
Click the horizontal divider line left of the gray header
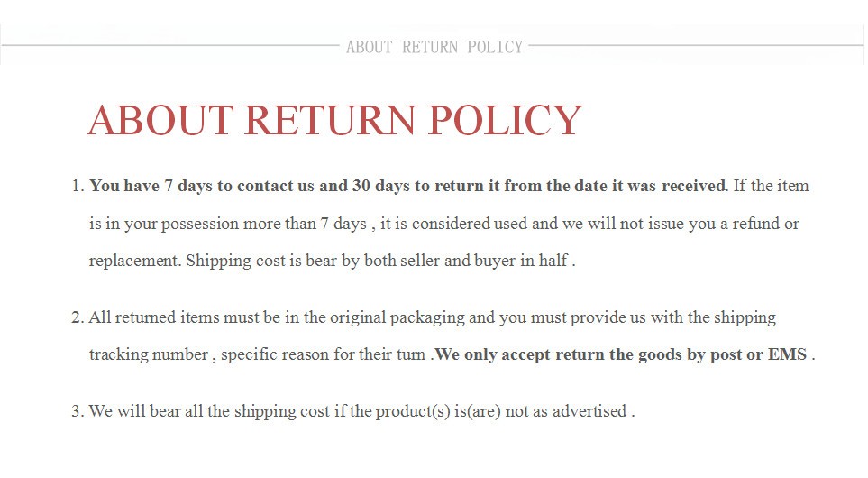tap(171, 44)
